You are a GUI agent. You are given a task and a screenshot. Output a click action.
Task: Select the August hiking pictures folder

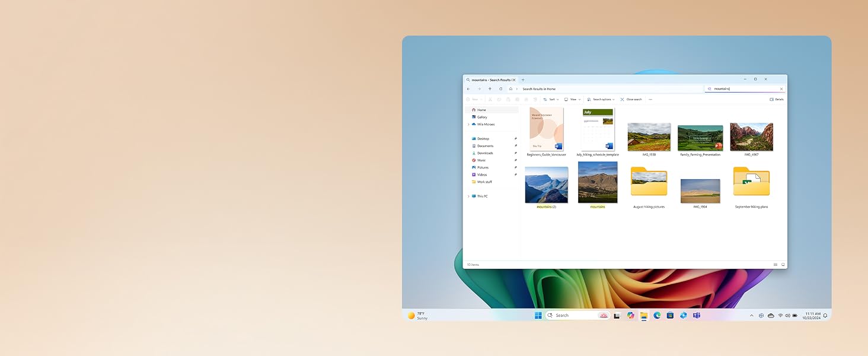pos(649,187)
